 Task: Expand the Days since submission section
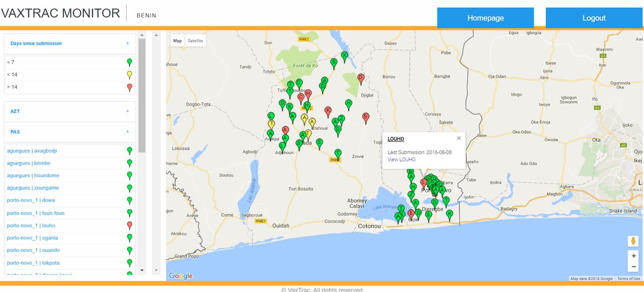(128, 43)
